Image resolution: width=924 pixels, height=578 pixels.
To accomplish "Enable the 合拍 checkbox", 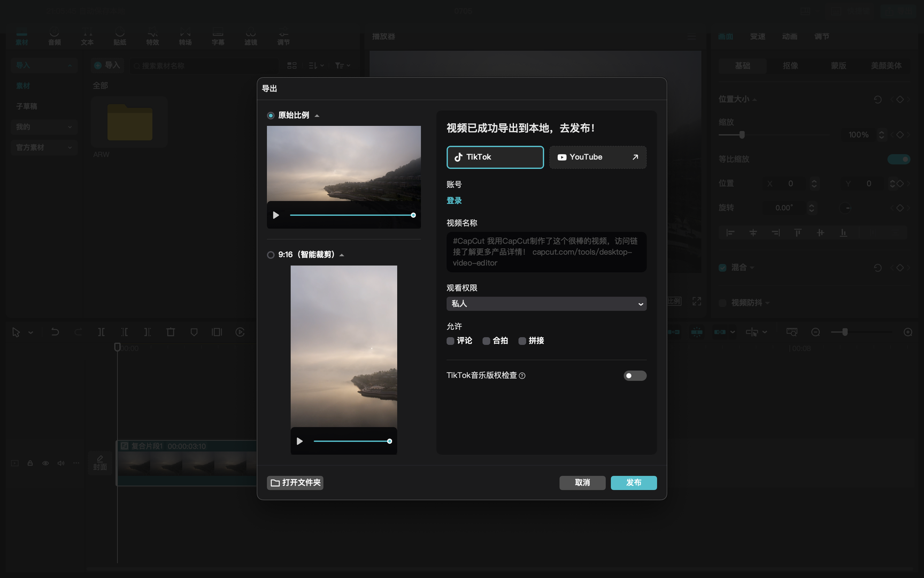I will click(486, 341).
